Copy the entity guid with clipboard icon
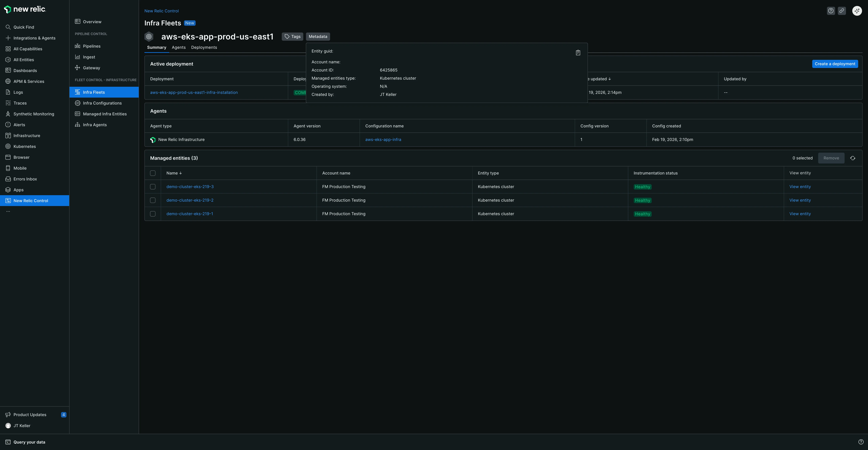This screenshot has height=450, width=868. (x=578, y=53)
